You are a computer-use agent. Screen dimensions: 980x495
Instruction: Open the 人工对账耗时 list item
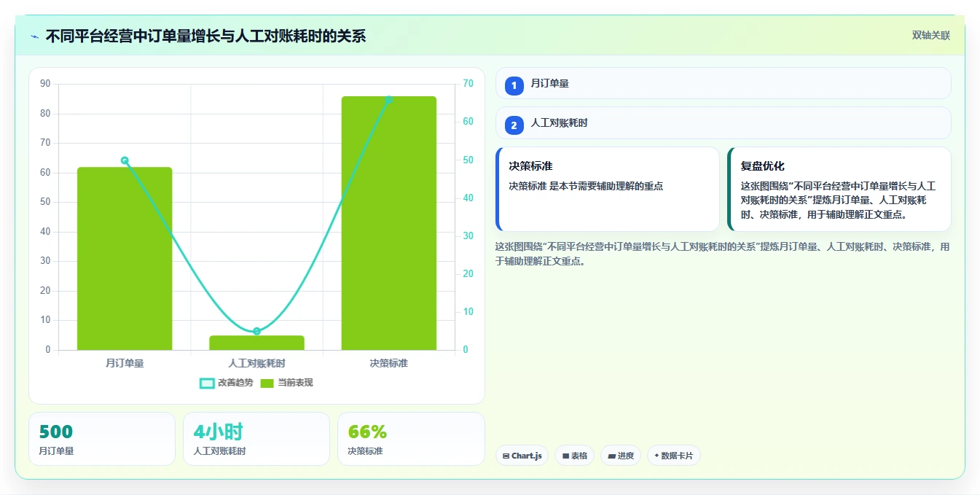coord(723,122)
